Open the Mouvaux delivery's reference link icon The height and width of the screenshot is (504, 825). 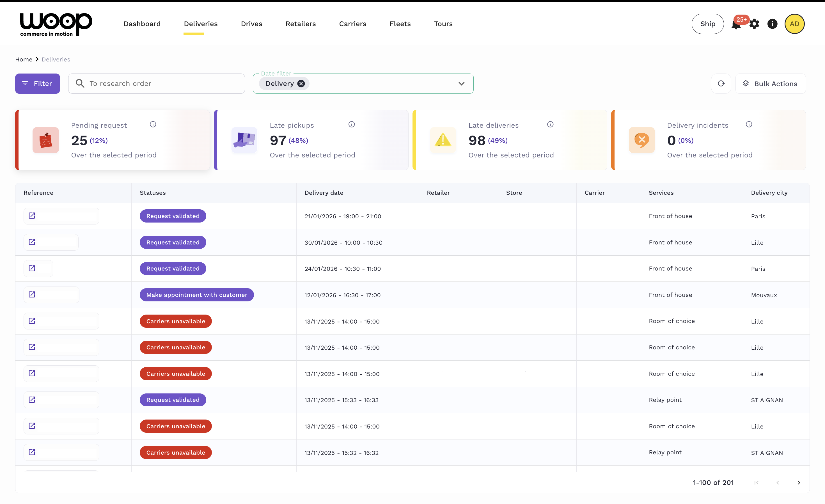click(x=32, y=295)
